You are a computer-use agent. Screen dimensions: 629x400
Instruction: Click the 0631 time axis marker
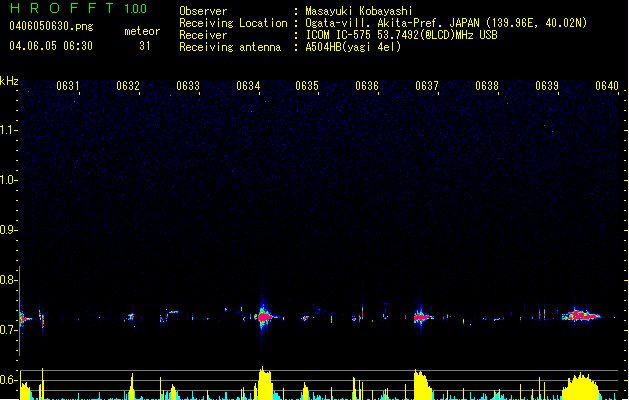[67, 86]
